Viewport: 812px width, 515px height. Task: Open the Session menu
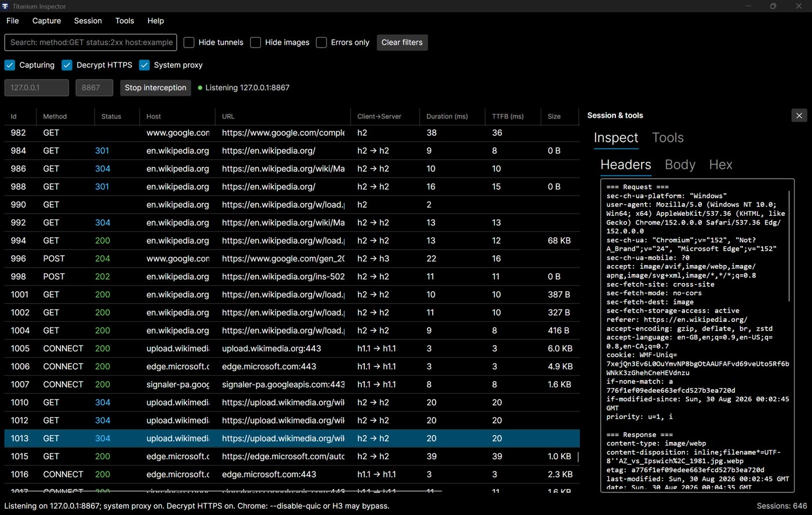(x=88, y=21)
